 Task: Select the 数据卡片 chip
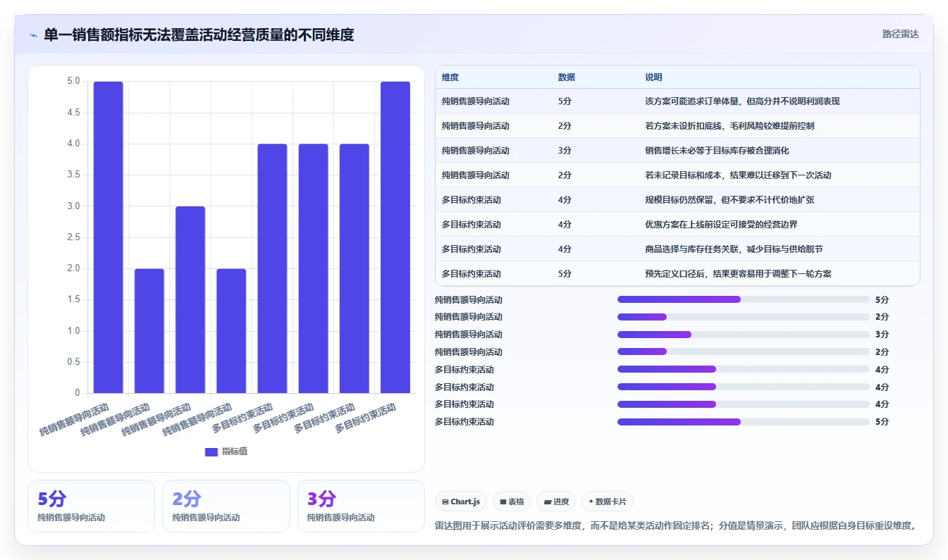click(608, 502)
